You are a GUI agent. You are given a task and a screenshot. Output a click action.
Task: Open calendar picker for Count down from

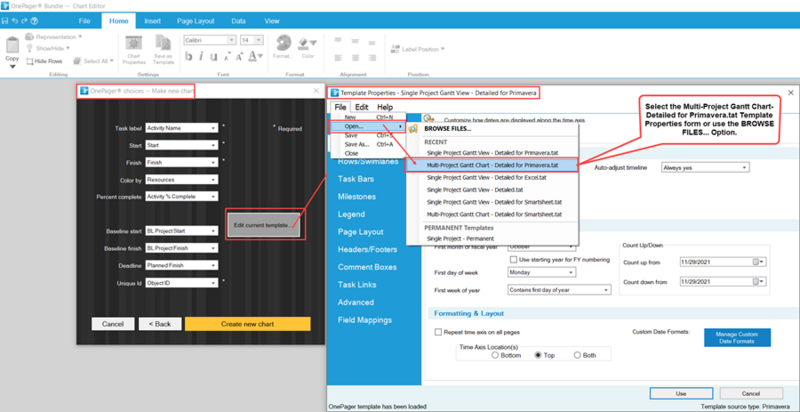point(759,281)
